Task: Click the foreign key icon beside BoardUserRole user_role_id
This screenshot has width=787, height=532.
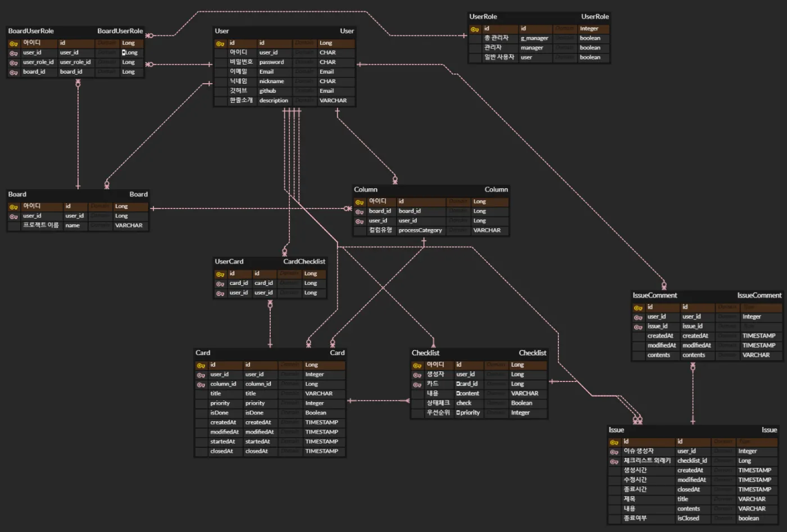Action: tap(13, 62)
